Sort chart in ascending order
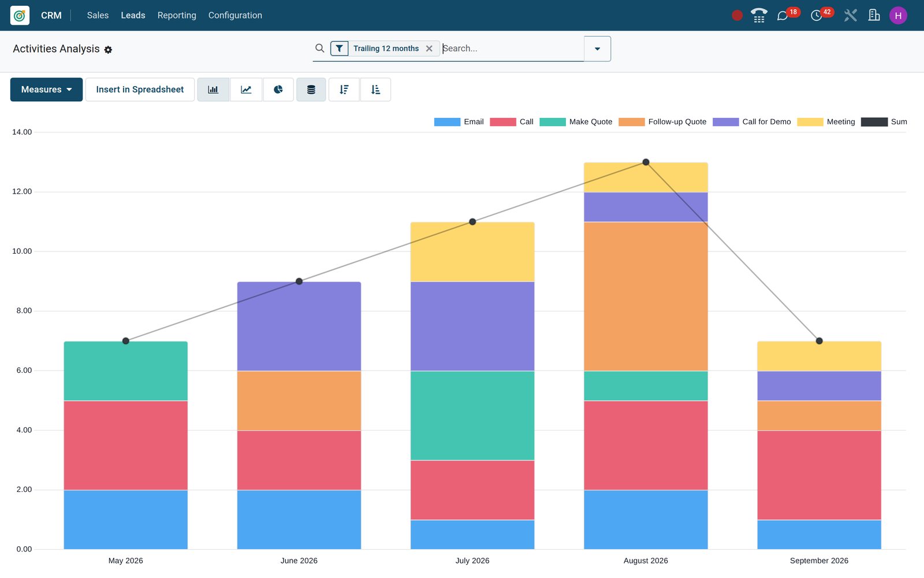The height and width of the screenshot is (578, 924). 375,90
